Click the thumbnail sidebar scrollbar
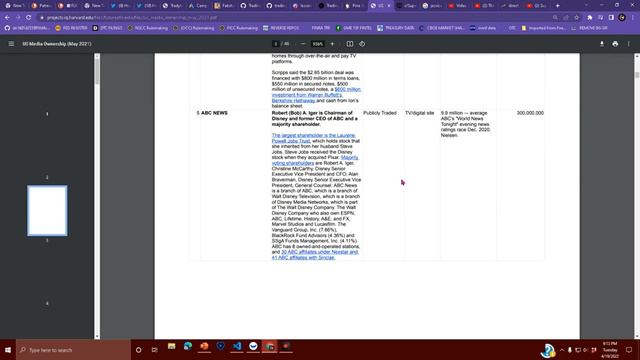 tap(97, 72)
